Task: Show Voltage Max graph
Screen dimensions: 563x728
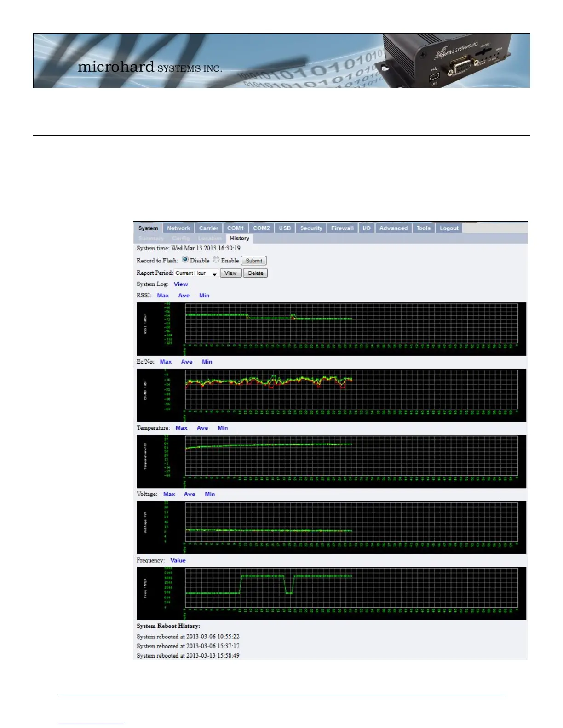Action: (169, 494)
